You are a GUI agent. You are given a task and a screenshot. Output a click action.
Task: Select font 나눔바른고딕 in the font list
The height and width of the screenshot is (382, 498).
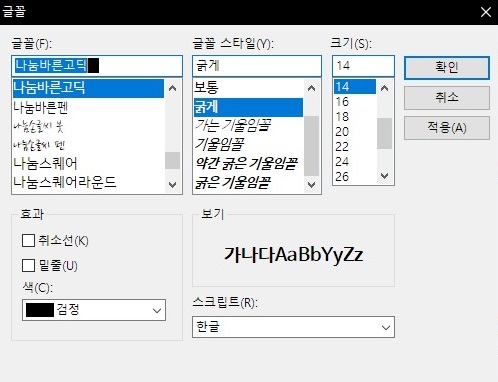point(88,88)
